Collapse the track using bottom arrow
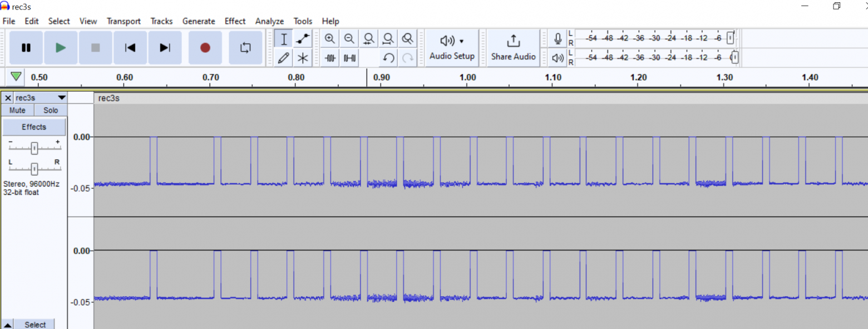Image resolution: width=868 pixels, height=329 pixels. [x=8, y=325]
